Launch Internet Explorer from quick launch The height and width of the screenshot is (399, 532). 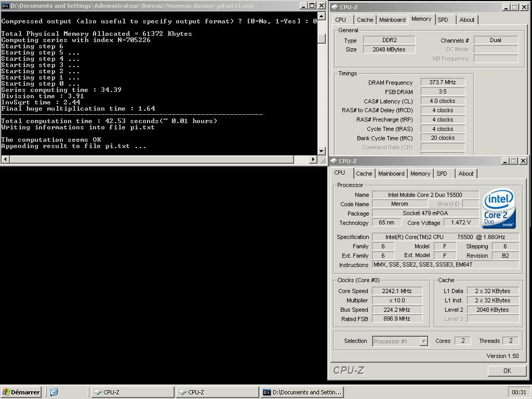pyautogui.click(x=54, y=392)
